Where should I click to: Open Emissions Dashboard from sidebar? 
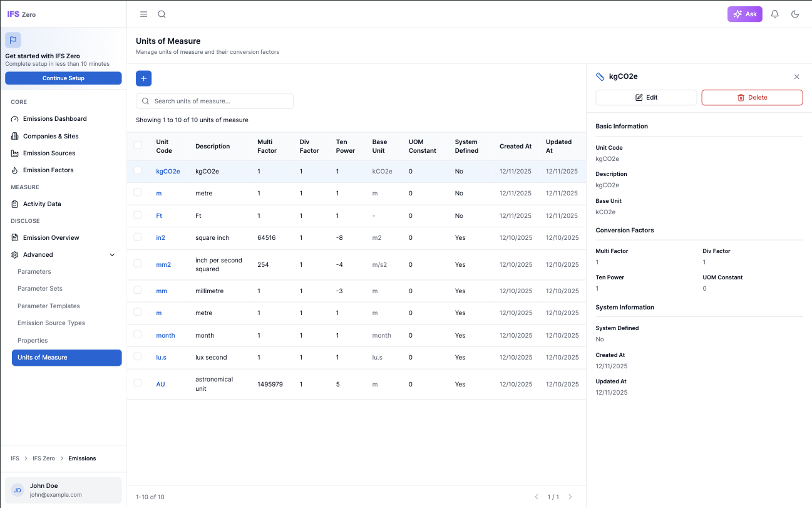tap(54, 119)
